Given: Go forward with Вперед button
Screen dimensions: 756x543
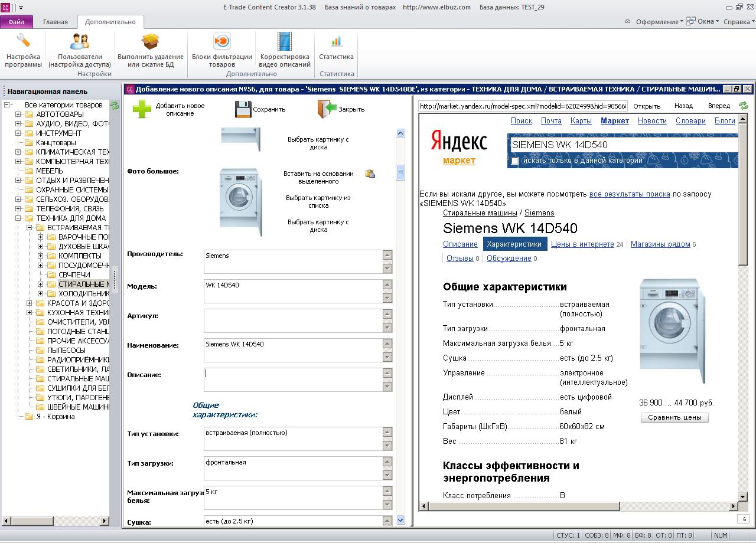Looking at the screenshot, I should [719, 106].
